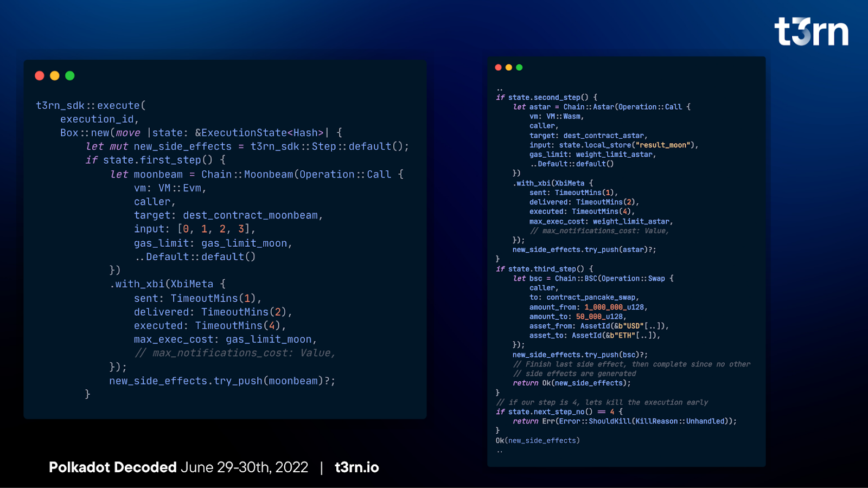The height and width of the screenshot is (488, 868).
Task: Click the "to: contract_pancake_swap," line
Action: [x=584, y=298]
